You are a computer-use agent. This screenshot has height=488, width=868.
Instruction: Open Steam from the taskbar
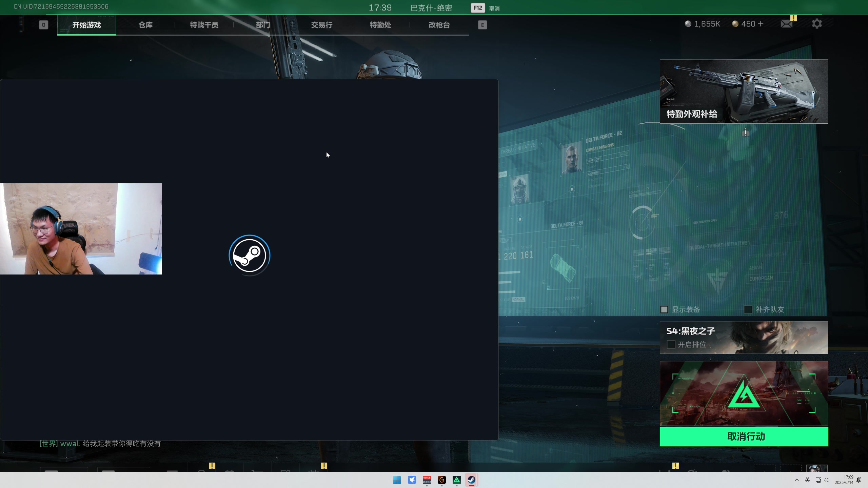pyautogui.click(x=471, y=480)
